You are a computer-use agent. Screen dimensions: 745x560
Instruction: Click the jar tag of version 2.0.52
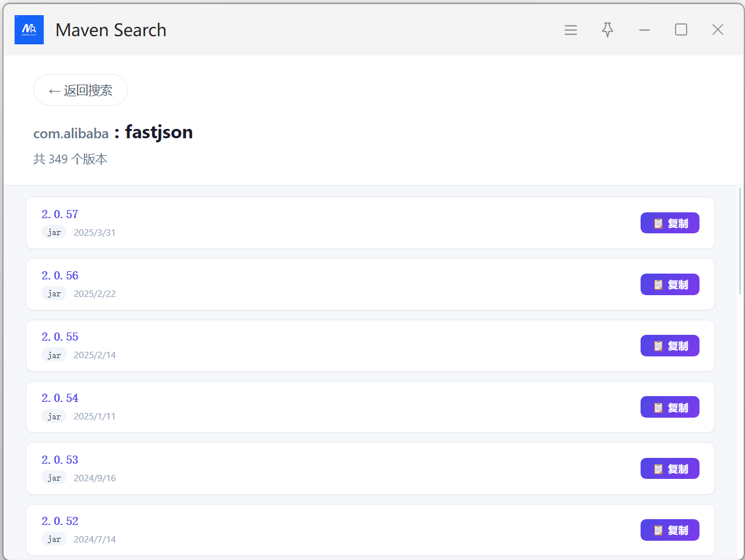click(x=54, y=539)
